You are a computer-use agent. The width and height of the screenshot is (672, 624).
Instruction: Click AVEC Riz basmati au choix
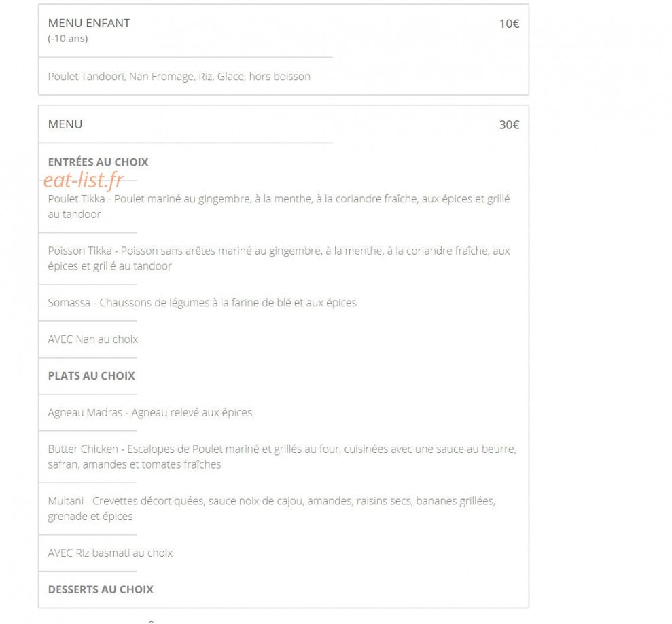110,553
